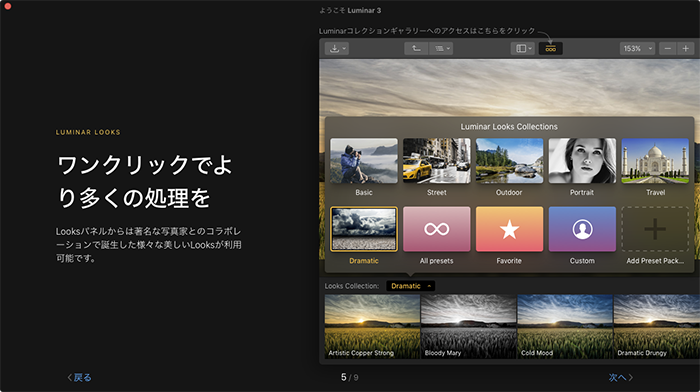The width and height of the screenshot is (700, 392).
Task: Open Looks Collection Dramatic dropdown
Action: pyautogui.click(x=410, y=286)
